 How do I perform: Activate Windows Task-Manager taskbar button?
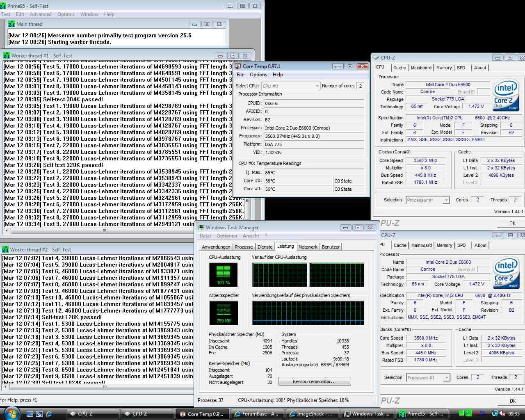point(367,414)
